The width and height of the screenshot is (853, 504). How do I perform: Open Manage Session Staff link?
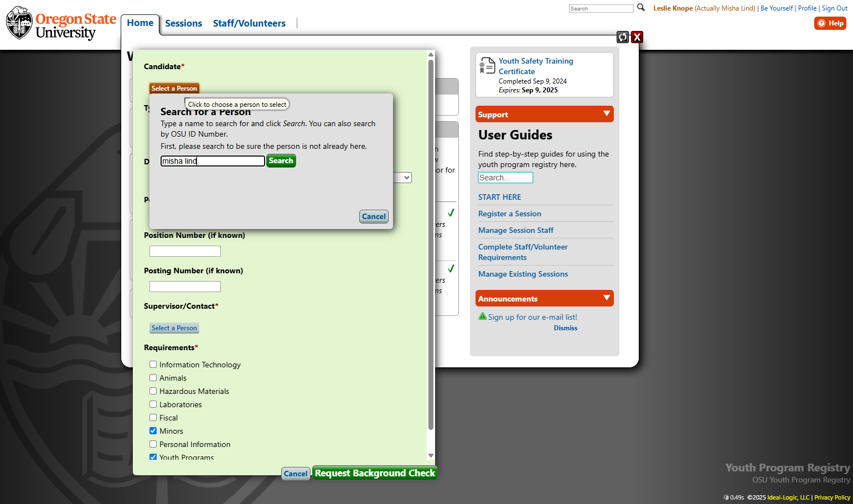tap(516, 230)
